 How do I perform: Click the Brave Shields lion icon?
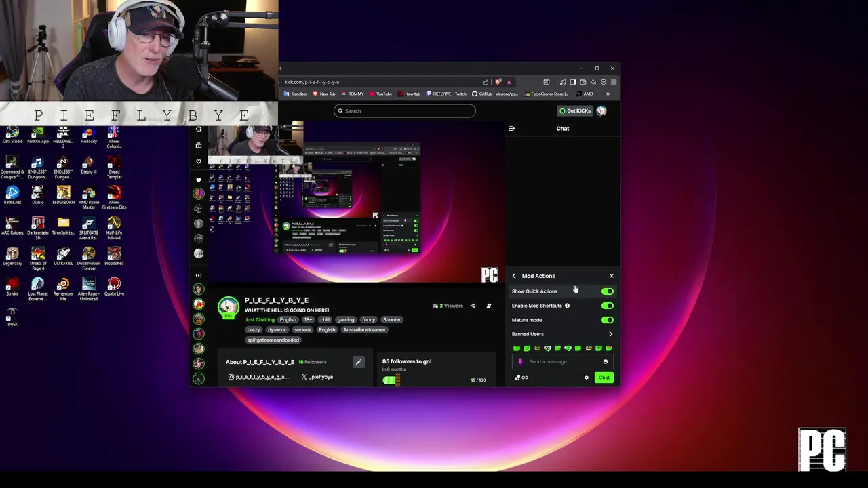[x=498, y=82]
